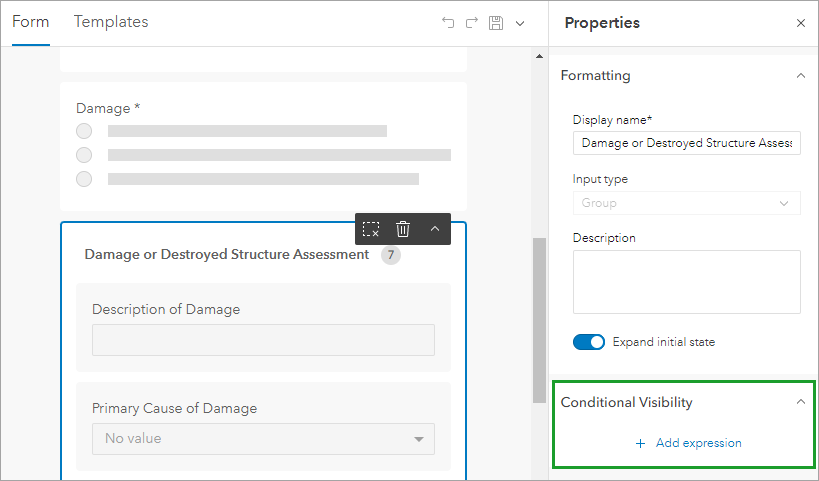Click the form vertical scrollbar thumb

540,320
